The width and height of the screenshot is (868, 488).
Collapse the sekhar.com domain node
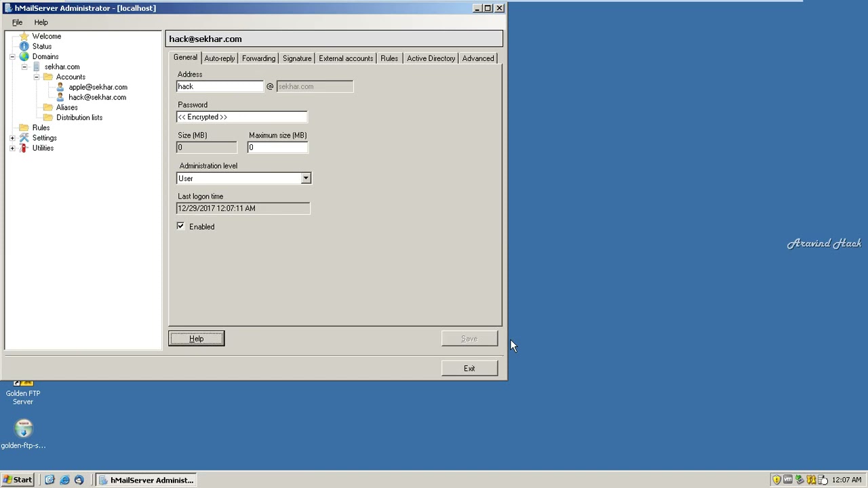24,66
